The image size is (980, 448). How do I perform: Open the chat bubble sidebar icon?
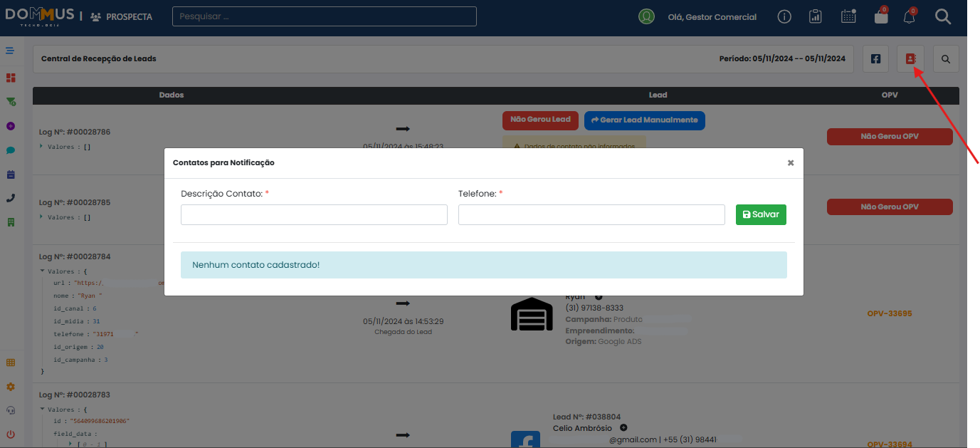(11, 150)
